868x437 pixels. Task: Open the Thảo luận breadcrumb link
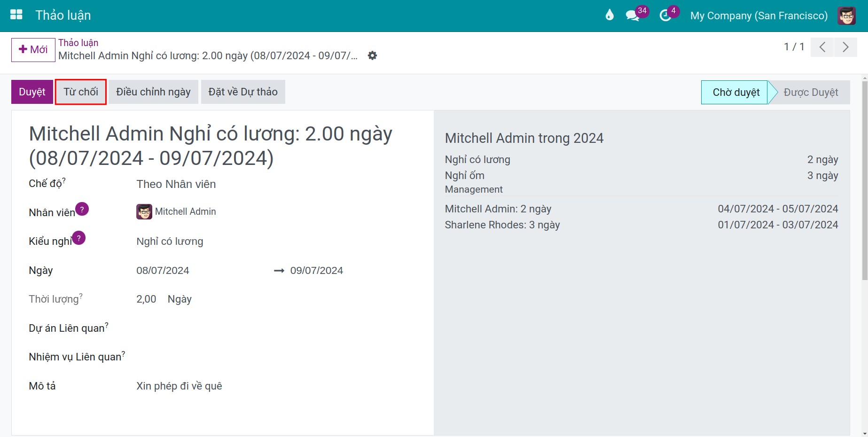coord(78,43)
